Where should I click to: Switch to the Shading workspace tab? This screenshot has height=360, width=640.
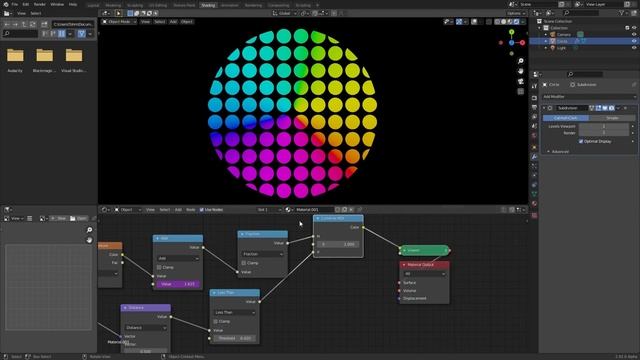(x=208, y=5)
